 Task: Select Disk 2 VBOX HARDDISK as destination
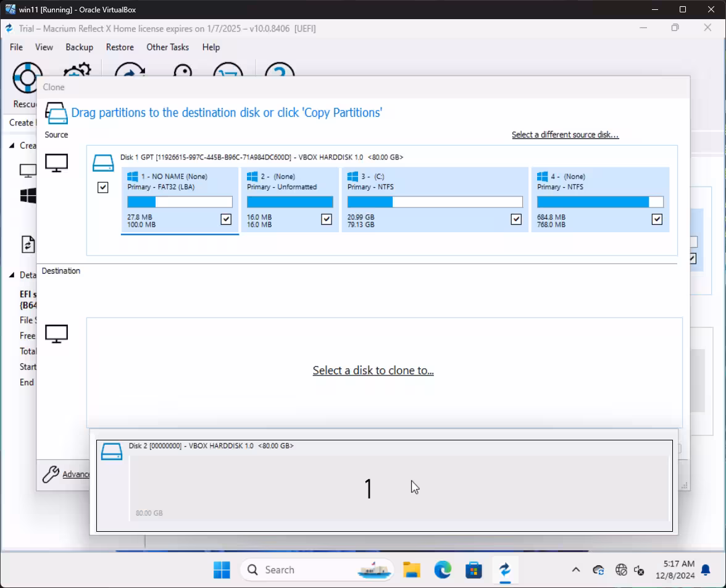(384, 485)
